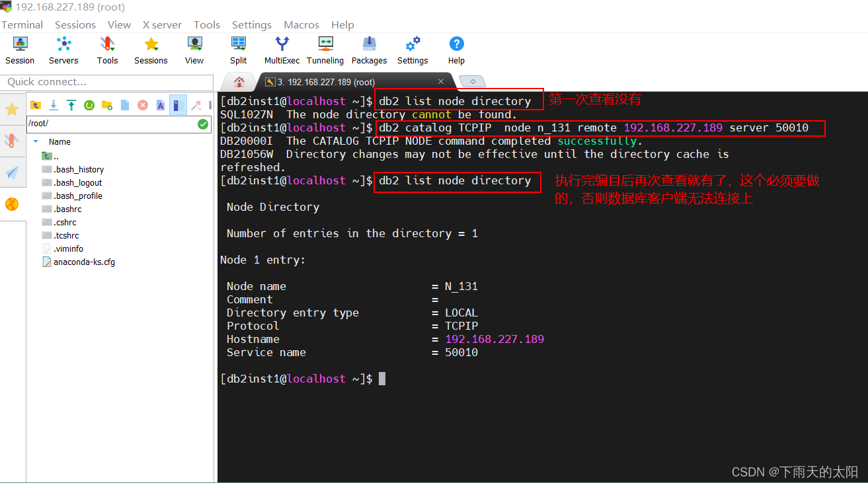This screenshot has width=868, height=485.
Task: Close the 192.168.227.189 (root) tab
Action: [441, 81]
